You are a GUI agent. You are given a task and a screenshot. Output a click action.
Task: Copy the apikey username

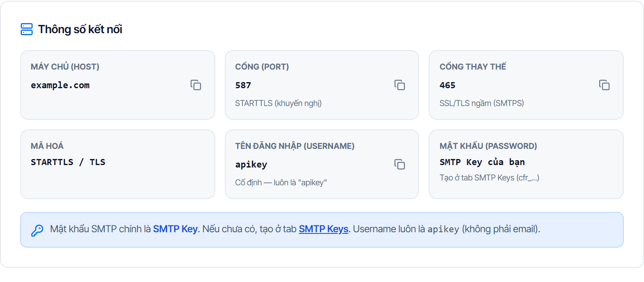(400, 164)
